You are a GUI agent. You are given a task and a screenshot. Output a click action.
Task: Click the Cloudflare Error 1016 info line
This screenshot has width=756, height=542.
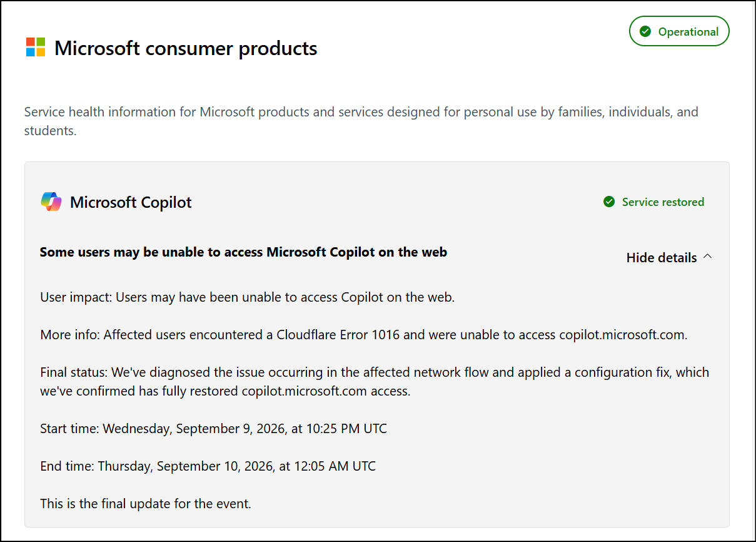coord(364,335)
